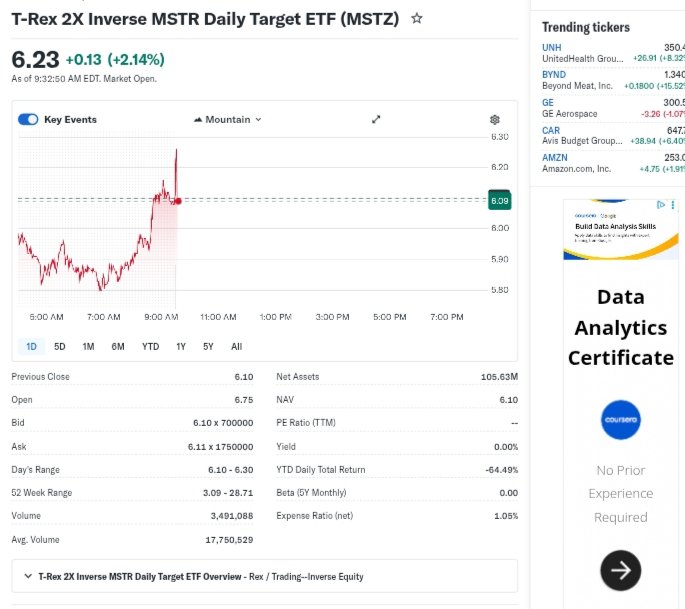Open the BYND Beyond Meat ticker

pyautogui.click(x=554, y=74)
